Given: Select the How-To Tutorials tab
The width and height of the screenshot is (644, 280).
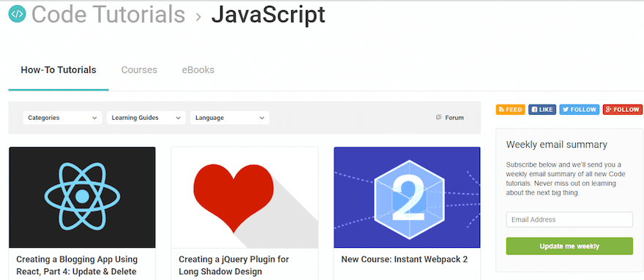Looking at the screenshot, I should (59, 69).
